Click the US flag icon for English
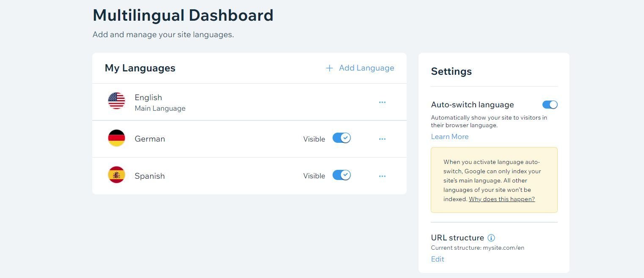Screen dimensions: 644x278 (x=116, y=101)
